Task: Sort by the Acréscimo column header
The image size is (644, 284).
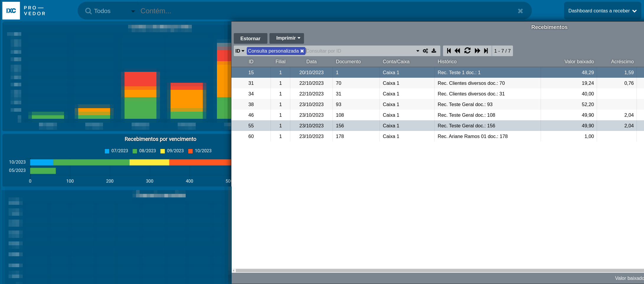Action: [622, 61]
